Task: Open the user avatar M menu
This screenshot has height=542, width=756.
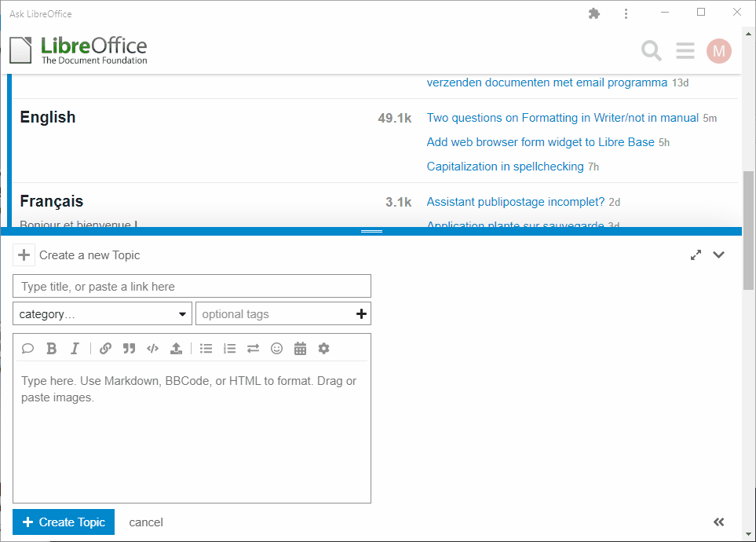Action: (719, 51)
